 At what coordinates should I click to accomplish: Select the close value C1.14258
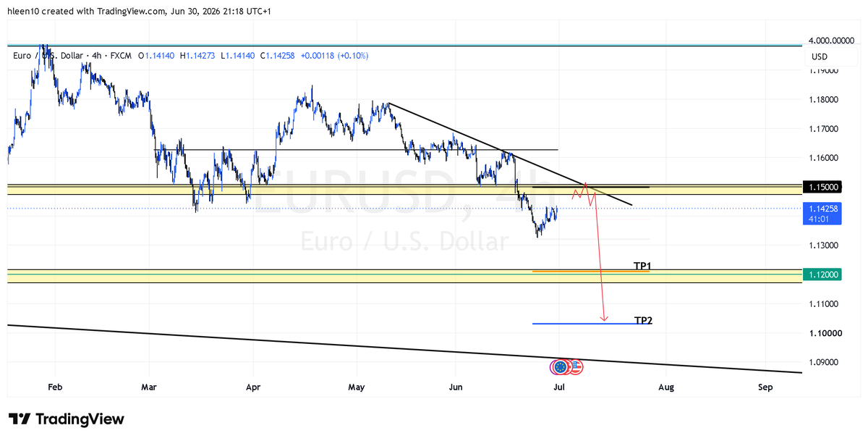pos(279,55)
